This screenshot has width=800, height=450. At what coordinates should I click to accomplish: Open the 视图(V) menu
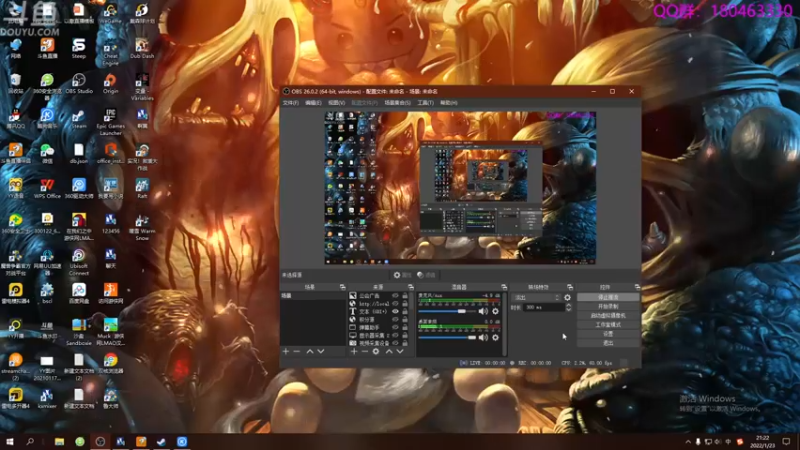tap(337, 103)
